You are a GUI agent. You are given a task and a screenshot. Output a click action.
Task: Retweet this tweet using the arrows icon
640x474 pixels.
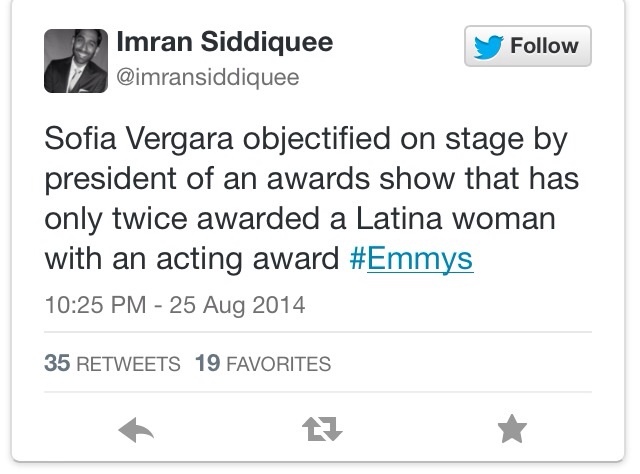pyautogui.click(x=322, y=430)
